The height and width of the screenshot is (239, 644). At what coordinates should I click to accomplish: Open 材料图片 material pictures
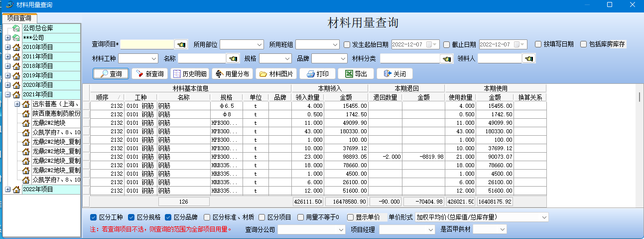[276, 74]
